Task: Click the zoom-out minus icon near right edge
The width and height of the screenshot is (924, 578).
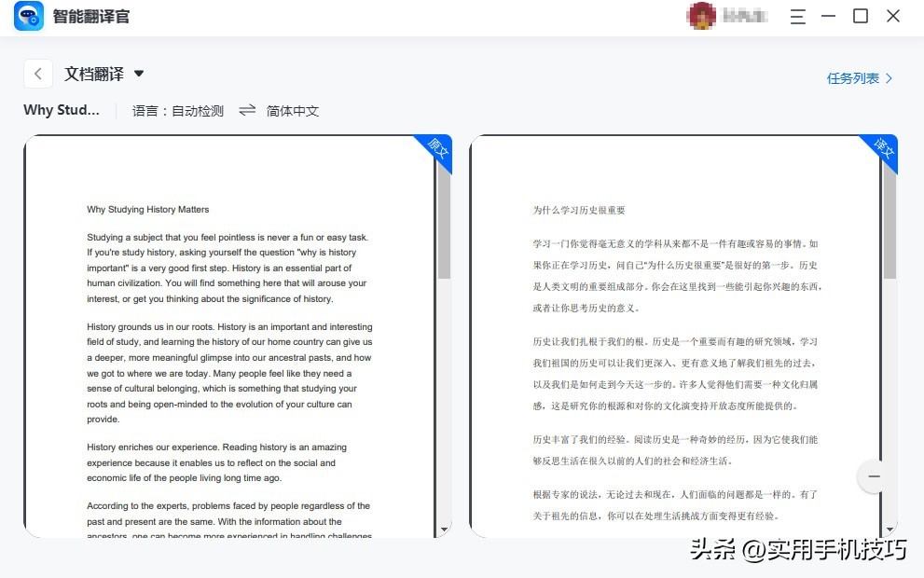Action: coord(874,476)
